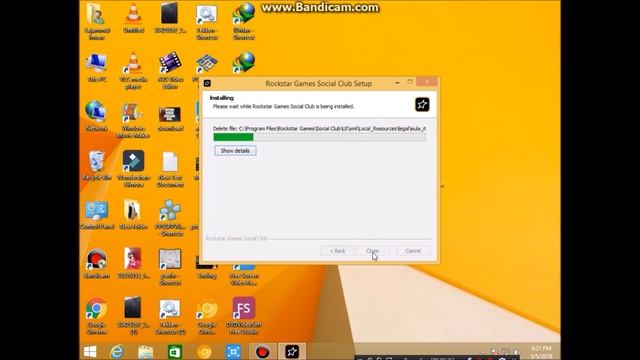Open File Explorer from the taskbar
Image resolution: width=640 pixels, height=360 pixels.
[x=145, y=352]
